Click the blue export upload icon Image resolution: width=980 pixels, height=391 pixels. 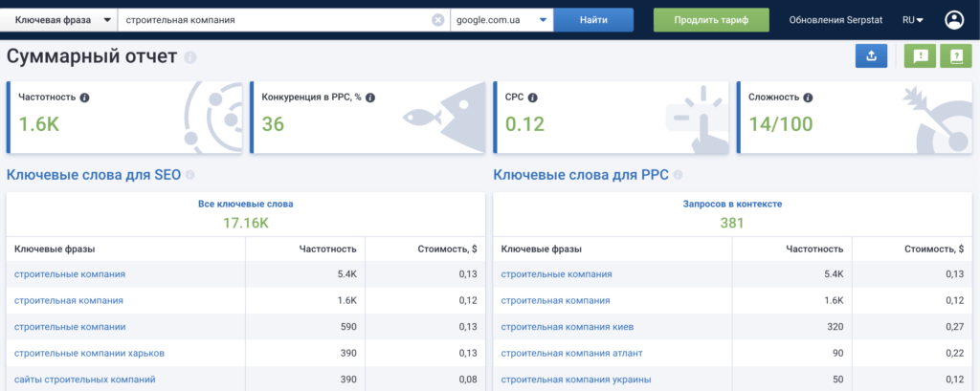[x=871, y=56]
